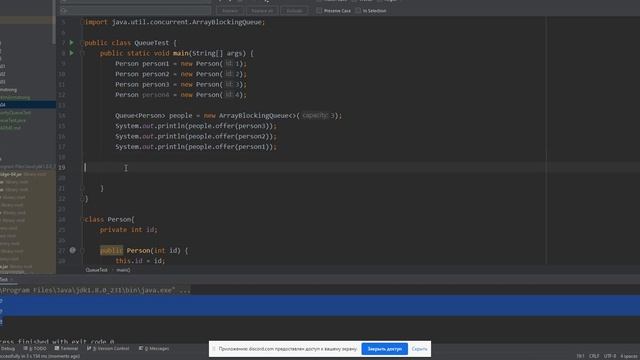Place cursor on the ArrayBlockingQueue declaration line

(229, 116)
